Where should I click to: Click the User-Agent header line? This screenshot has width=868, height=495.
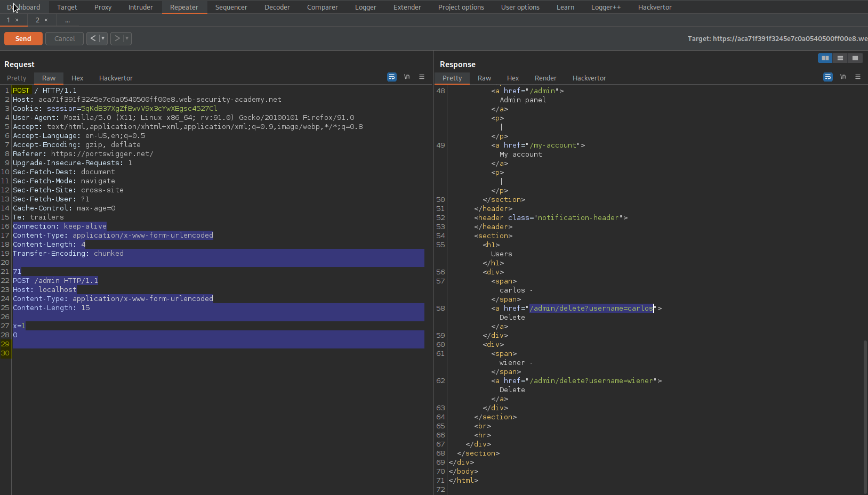pyautogui.click(x=183, y=118)
